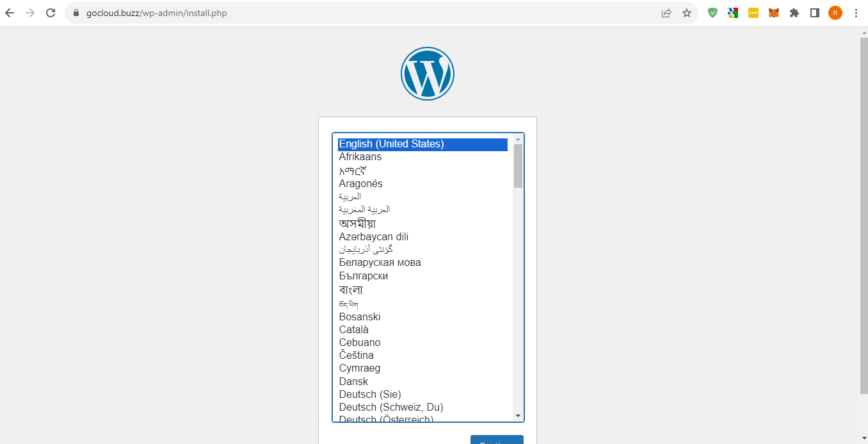Select Dansk from the list

point(422,382)
